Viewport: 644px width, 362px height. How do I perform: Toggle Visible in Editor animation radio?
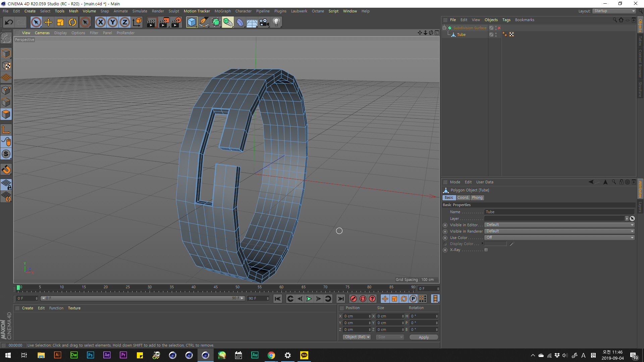(x=445, y=225)
